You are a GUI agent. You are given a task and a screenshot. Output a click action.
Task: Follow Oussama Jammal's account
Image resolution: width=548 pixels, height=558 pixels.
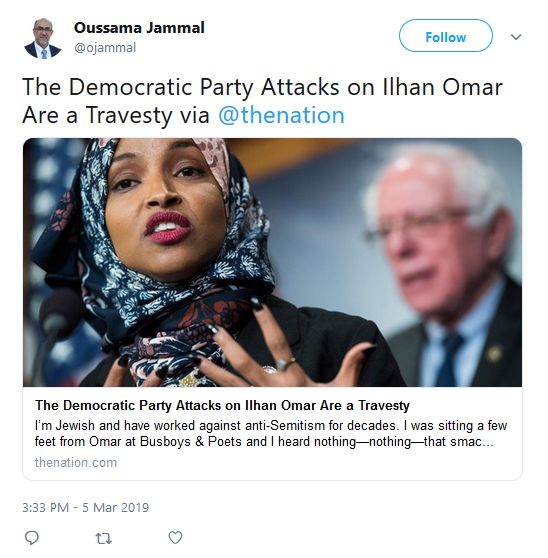tap(446, 36)
